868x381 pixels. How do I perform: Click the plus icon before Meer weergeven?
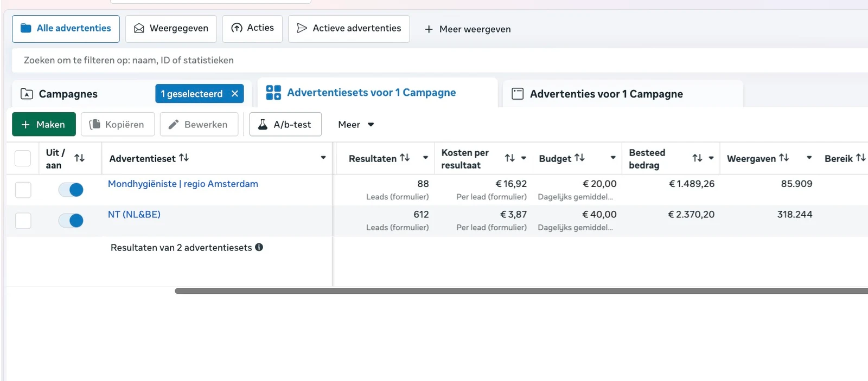[429, 29]
